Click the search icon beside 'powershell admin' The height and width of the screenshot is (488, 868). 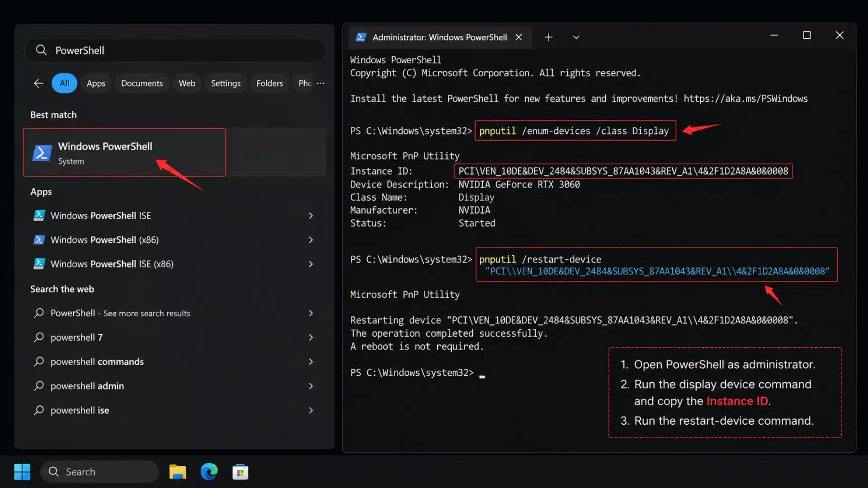(39, 386)
